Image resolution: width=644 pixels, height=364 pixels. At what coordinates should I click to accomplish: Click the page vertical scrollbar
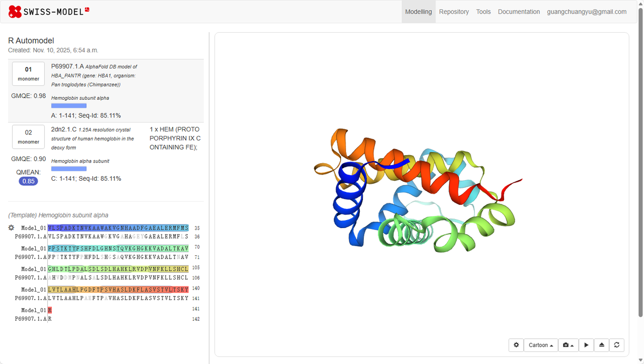pos(640,166)
